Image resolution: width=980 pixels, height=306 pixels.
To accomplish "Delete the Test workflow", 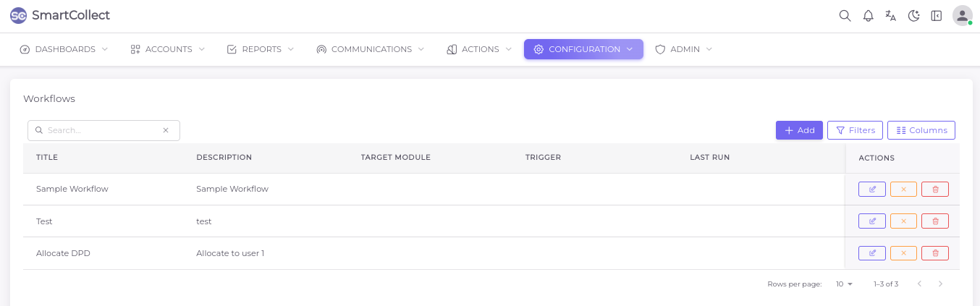I will (935, 221).
